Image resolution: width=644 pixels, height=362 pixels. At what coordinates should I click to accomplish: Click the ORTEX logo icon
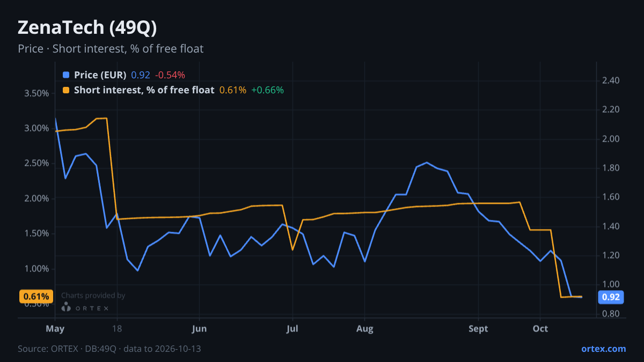click(66, 307)
